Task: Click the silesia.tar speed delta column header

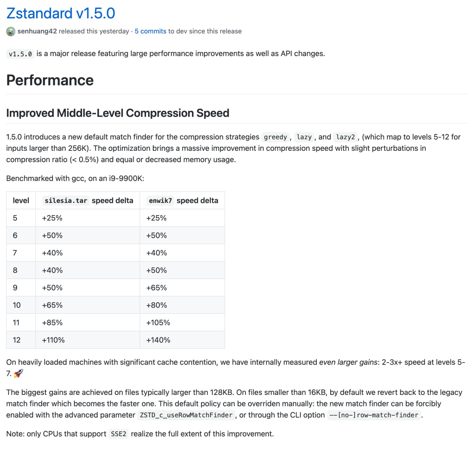Action: click(x=88, y=201)
